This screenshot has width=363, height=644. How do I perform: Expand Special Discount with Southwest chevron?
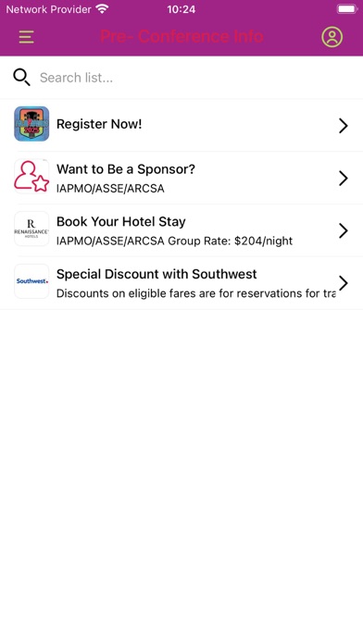pyautogui.click(x=344, y=283)
